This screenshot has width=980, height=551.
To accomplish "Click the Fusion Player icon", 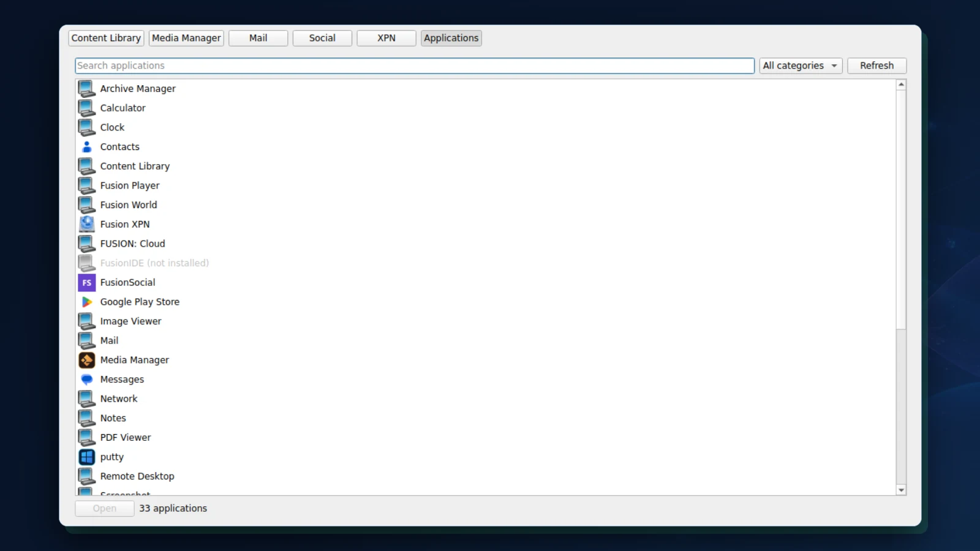I will click(x=87, y=186).
